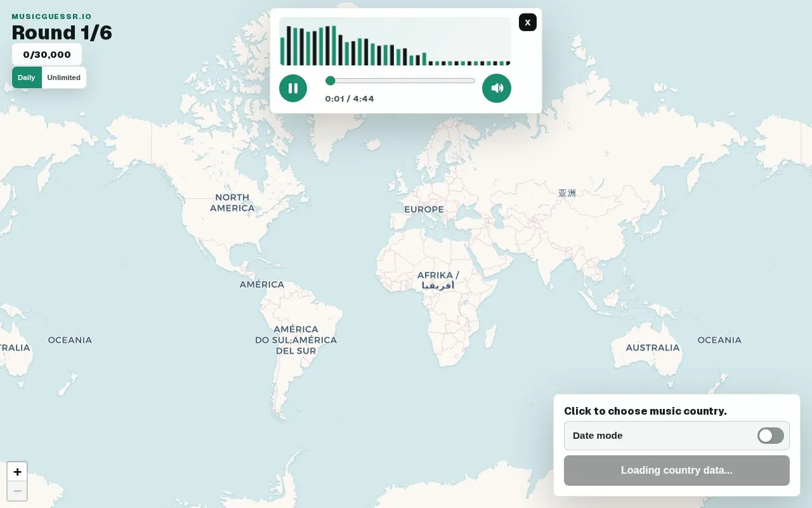Choose América do Sul on the map
The height and width of the screenshot is (508, 812).
tap(296, 340)
